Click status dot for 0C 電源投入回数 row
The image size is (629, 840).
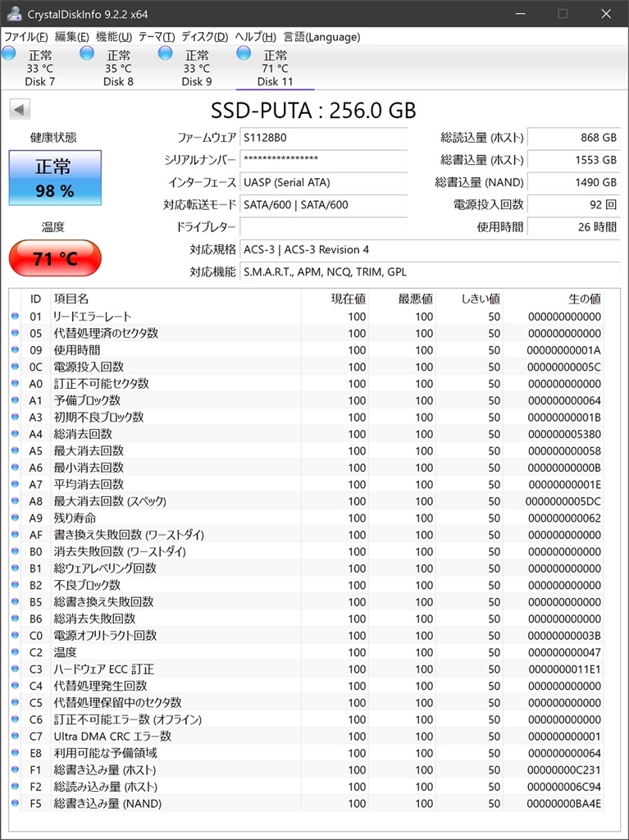[15, 367]
